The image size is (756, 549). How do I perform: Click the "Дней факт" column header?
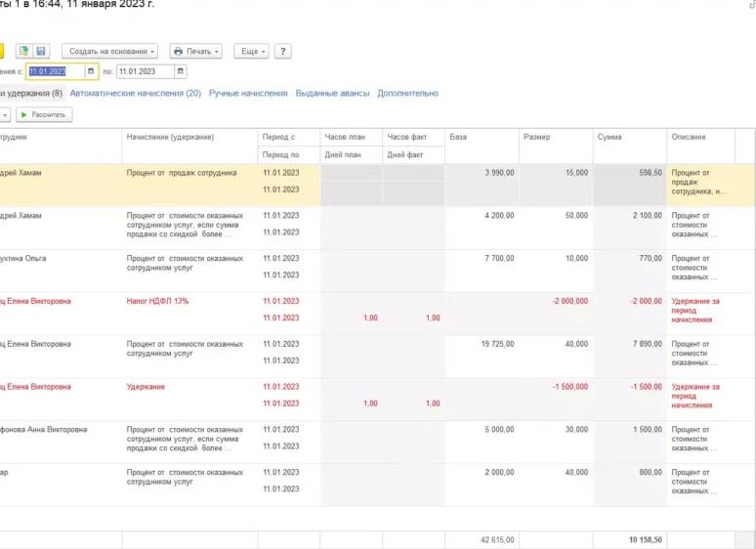point(413,154)
